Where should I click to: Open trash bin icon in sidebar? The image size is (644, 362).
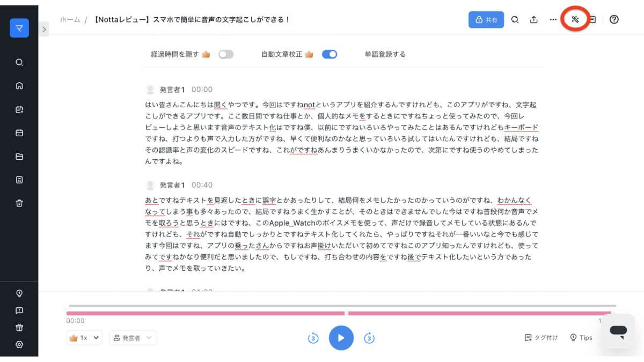point(19,203)
